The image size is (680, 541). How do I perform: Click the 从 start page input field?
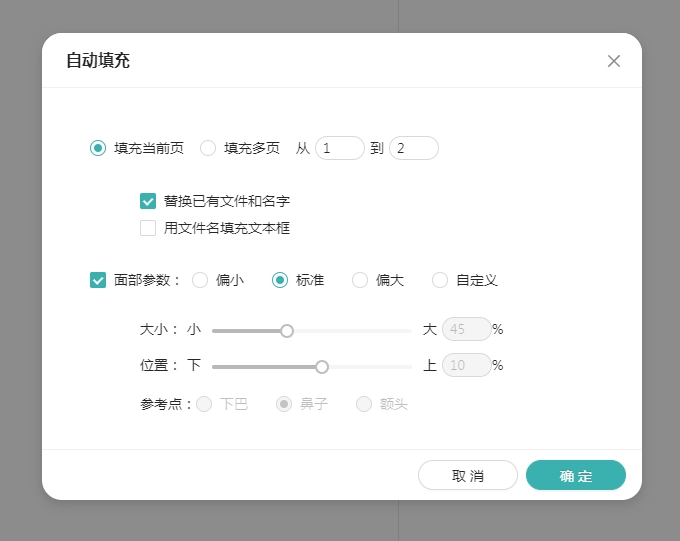pyautogui.click(x=340, y=148)
